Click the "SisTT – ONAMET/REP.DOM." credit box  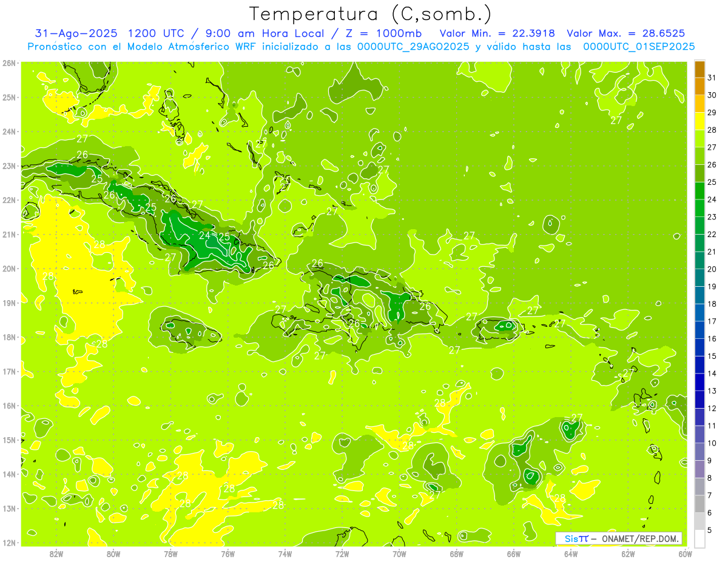pyautogui.click(x=618, y=538)
